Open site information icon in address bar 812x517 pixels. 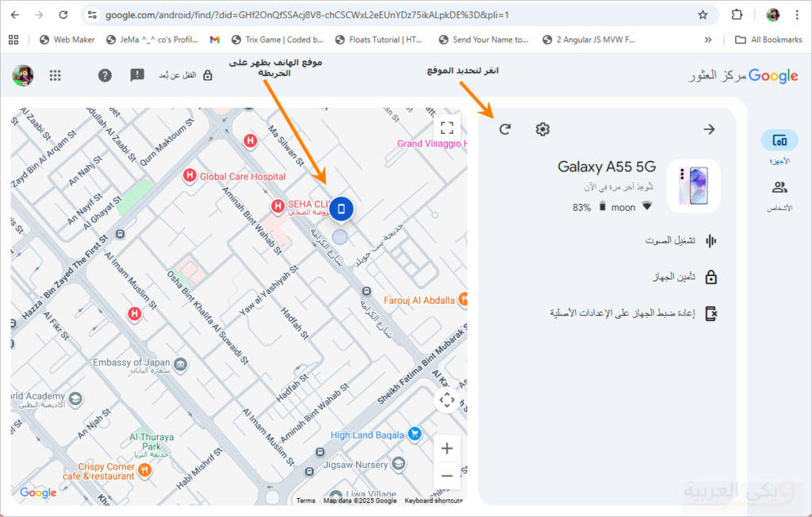point(92,15)
